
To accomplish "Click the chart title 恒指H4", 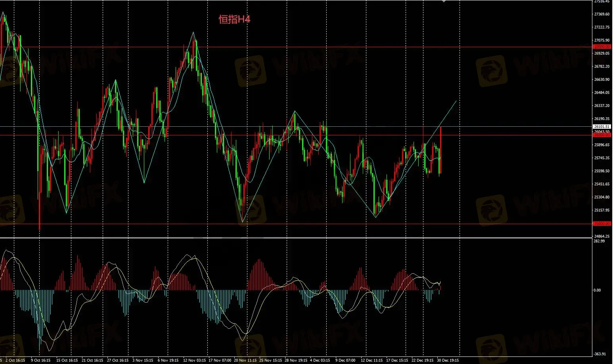I will [x=234, y=19].
